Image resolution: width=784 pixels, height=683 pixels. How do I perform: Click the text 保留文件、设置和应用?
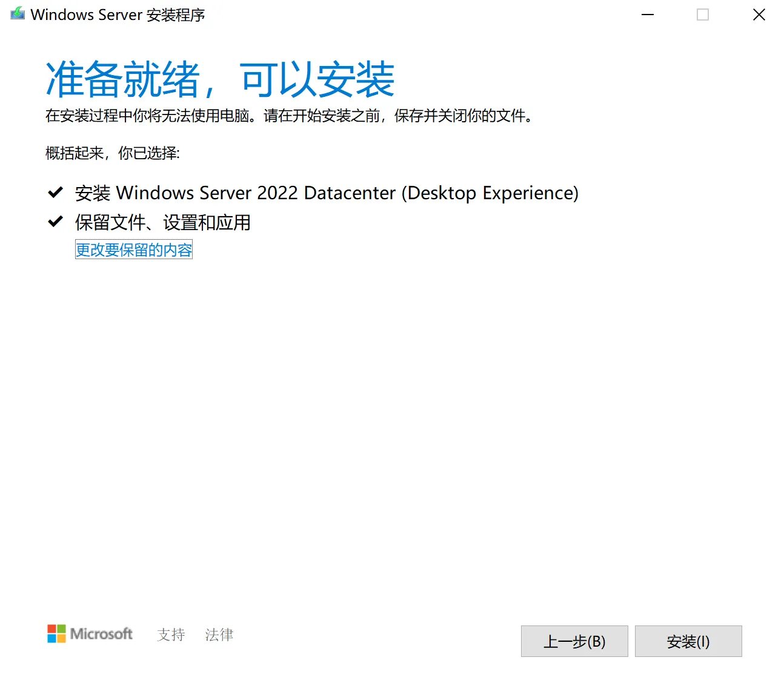click(x=162, y=222)
